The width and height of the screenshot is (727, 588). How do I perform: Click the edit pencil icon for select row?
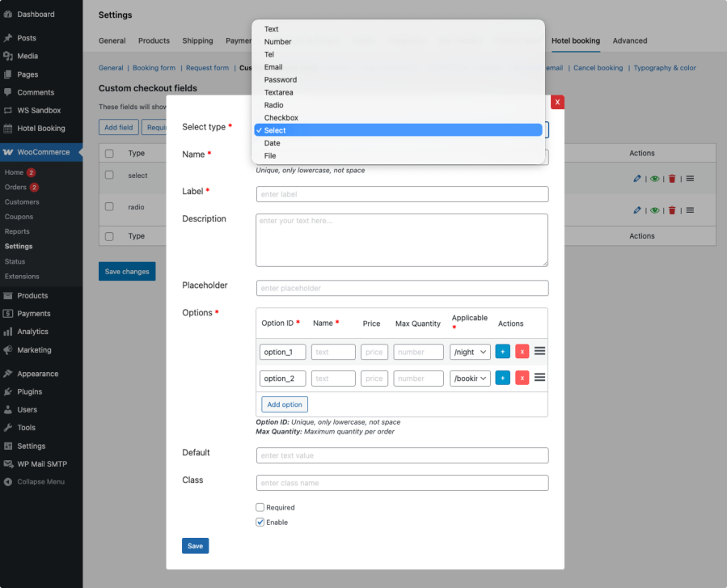click(x=637, y=177)
